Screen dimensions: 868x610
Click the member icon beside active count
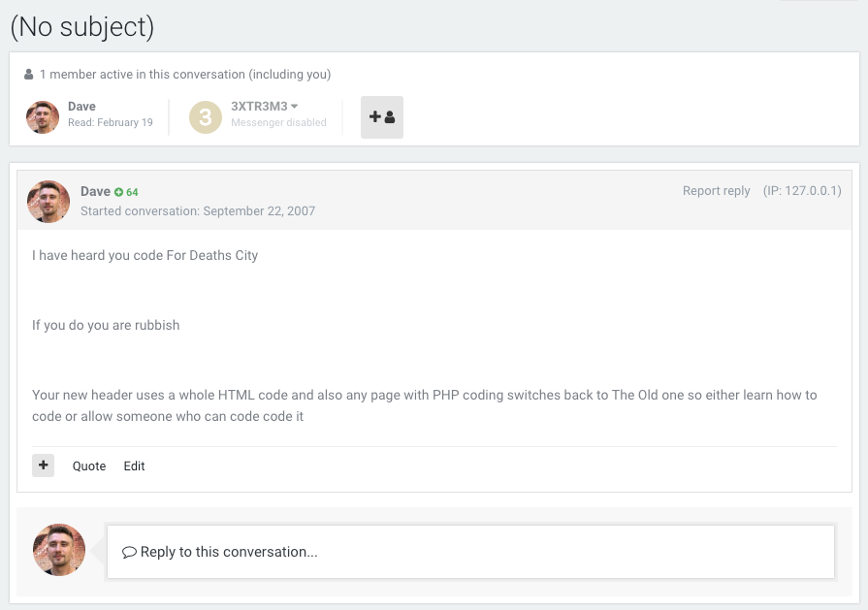[x=29, y=75]
